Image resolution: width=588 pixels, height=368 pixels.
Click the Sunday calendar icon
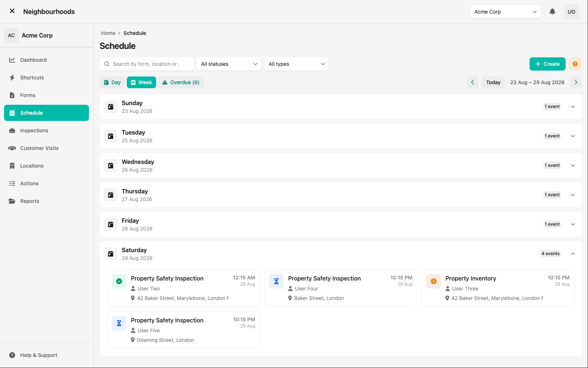[111, 107]
